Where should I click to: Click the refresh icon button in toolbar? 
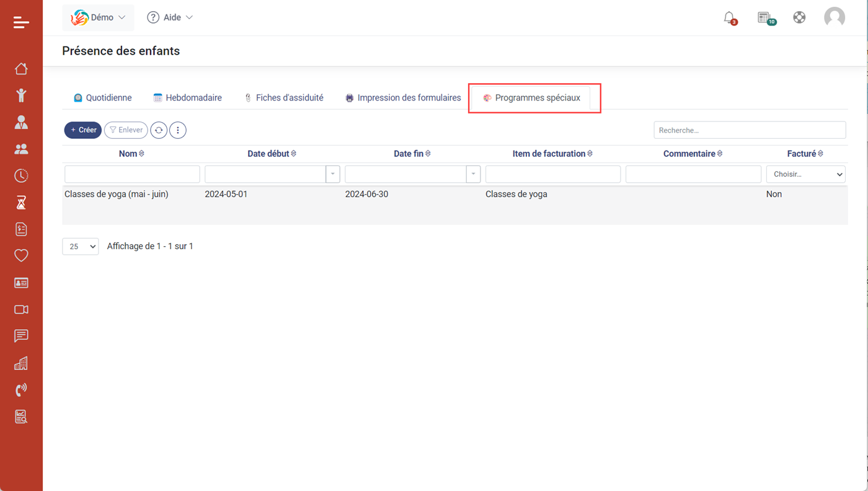coord(159,130)
